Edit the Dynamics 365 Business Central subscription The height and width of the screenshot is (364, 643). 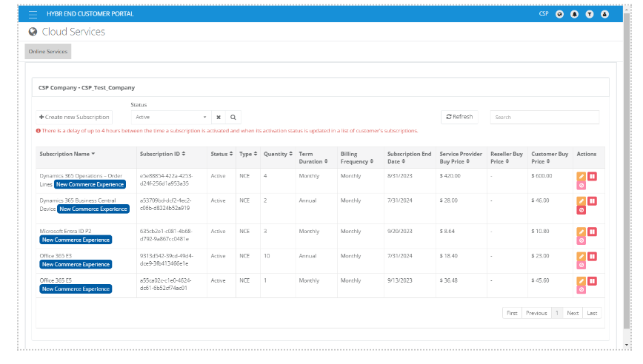point(581,201)
